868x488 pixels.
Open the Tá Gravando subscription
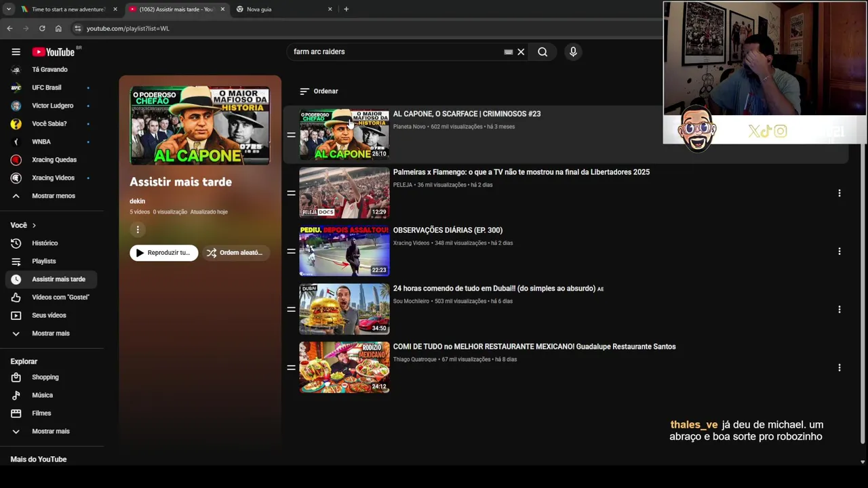click(50, 69)
